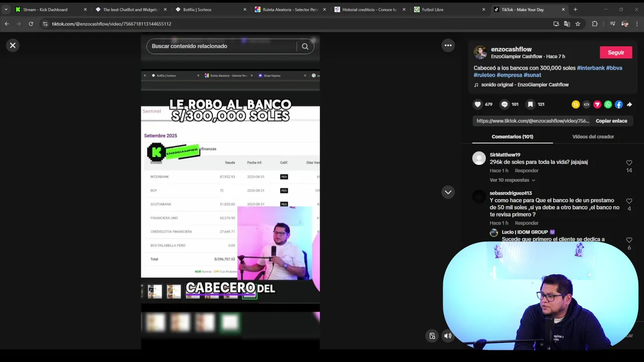Like SirMatthew19's comment
The image size is (644, 362).
(629, 163)
